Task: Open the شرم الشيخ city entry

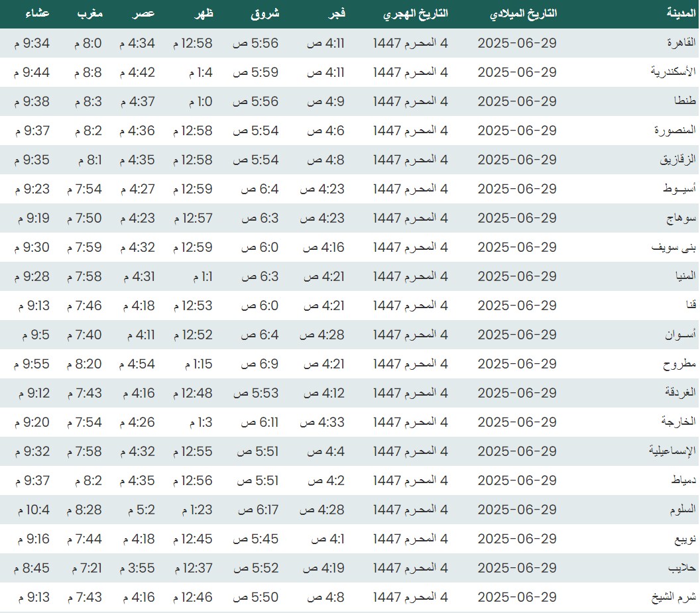Action: [673, 597]
